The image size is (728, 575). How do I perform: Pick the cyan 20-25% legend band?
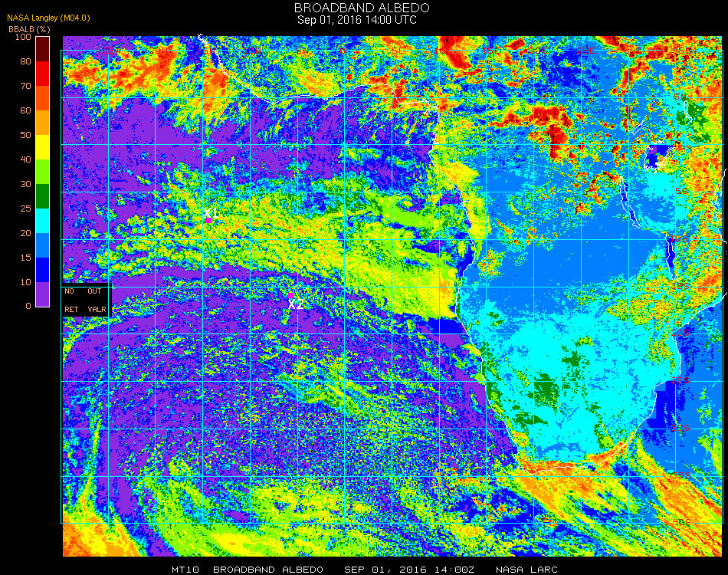43,221
